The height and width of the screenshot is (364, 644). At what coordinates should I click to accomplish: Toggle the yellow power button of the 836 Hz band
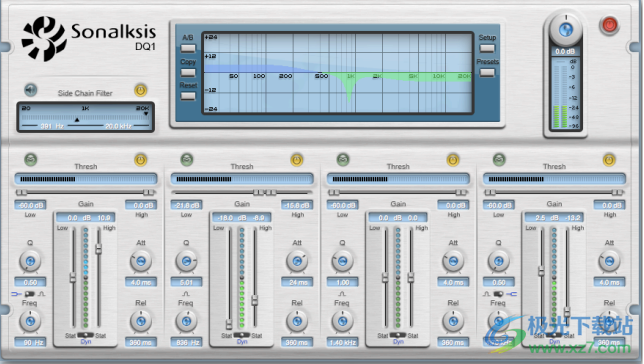point(297,160)
